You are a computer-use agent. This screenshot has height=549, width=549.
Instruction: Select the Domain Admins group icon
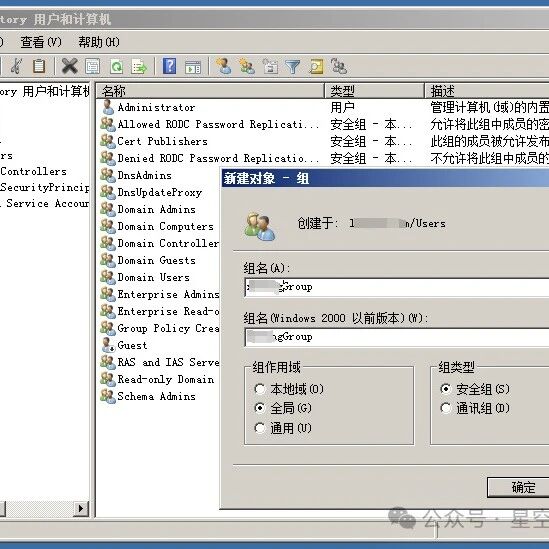108,209
